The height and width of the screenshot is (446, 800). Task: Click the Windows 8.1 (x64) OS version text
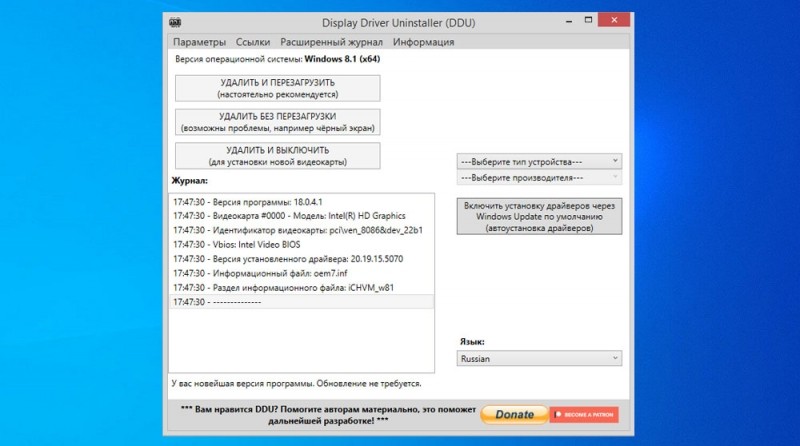(x=342, y=59)
